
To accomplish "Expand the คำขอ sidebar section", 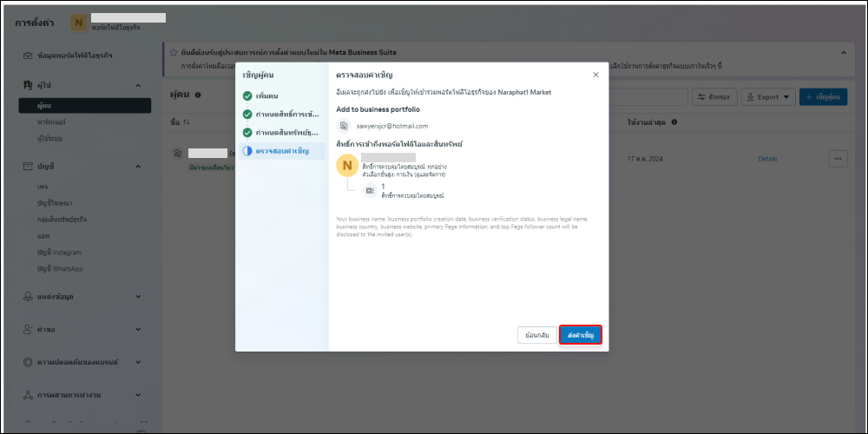I will 138,329.
